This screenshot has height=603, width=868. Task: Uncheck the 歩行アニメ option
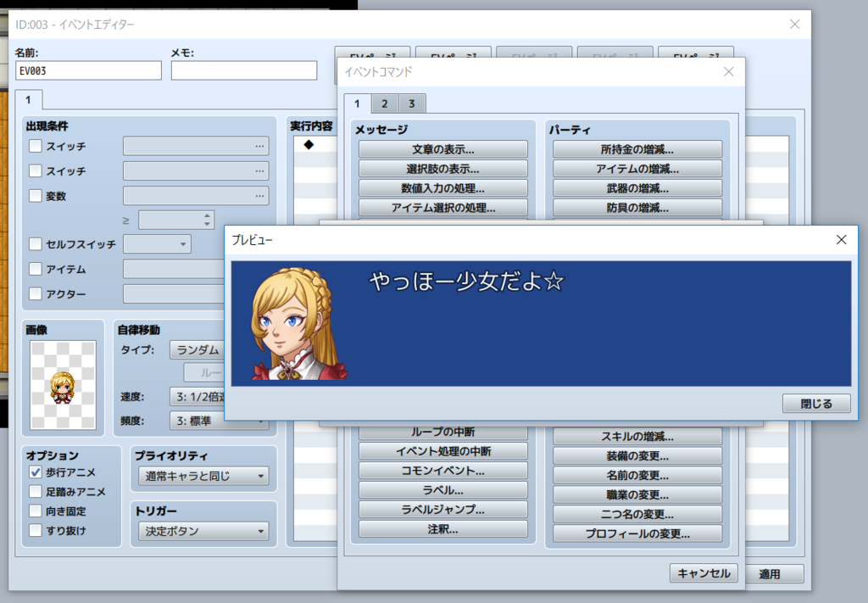36,472
